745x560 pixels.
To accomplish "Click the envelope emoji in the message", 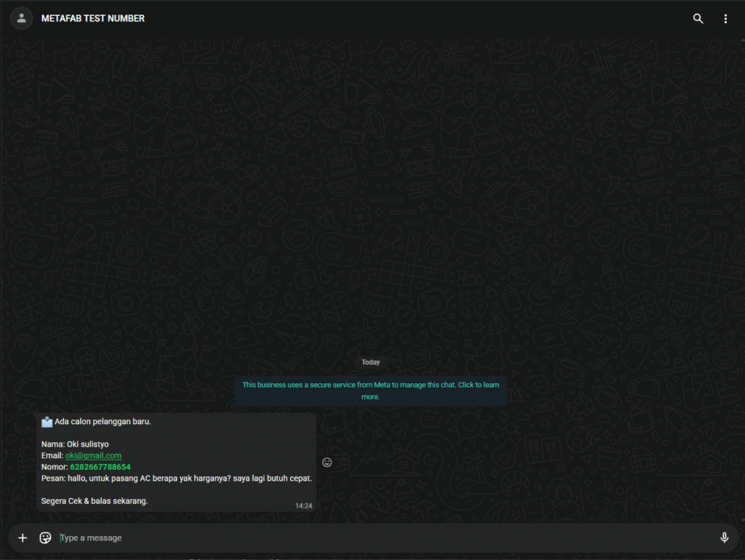I will pos(47,422).
